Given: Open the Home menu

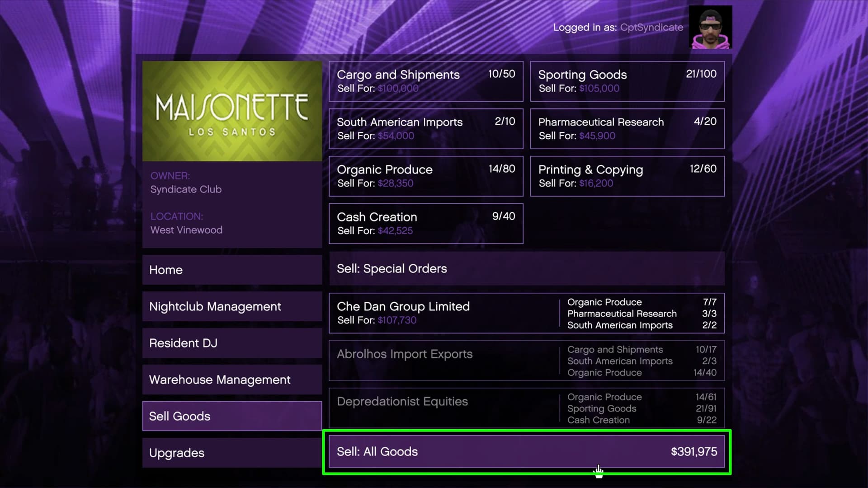Looking at the screenshot, I should coord(232,270).
